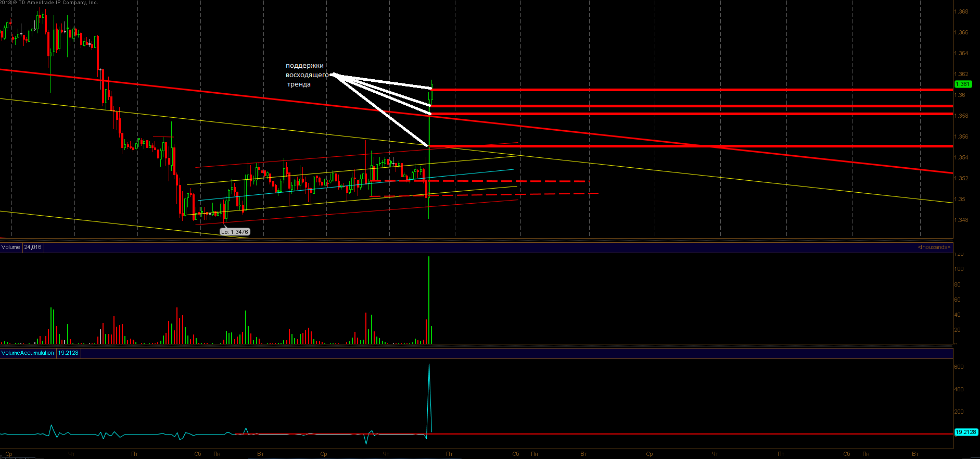Click the 80 label on volume axis
980x459 pixels.
(957, 284)
